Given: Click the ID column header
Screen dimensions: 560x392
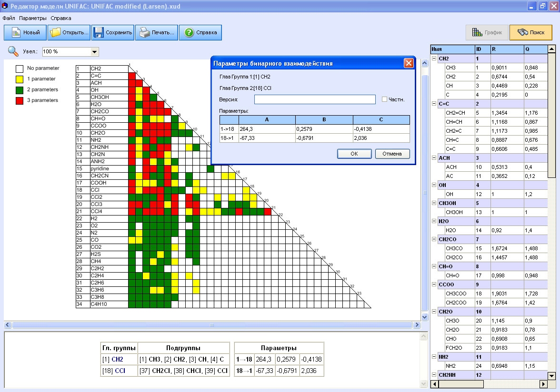Looking at the screenshot, I should pyautogui.click(x=482, y=49).
